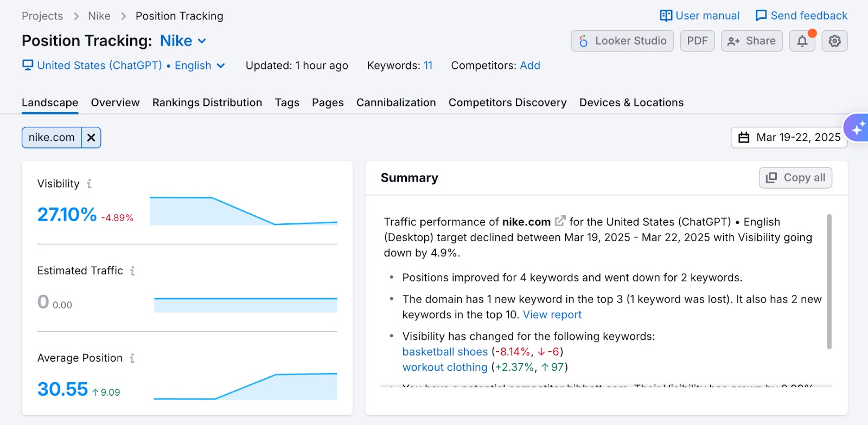Click the Visibility trend chart
The height and width of the screenshot is (425, 868).
pos(243,211)
